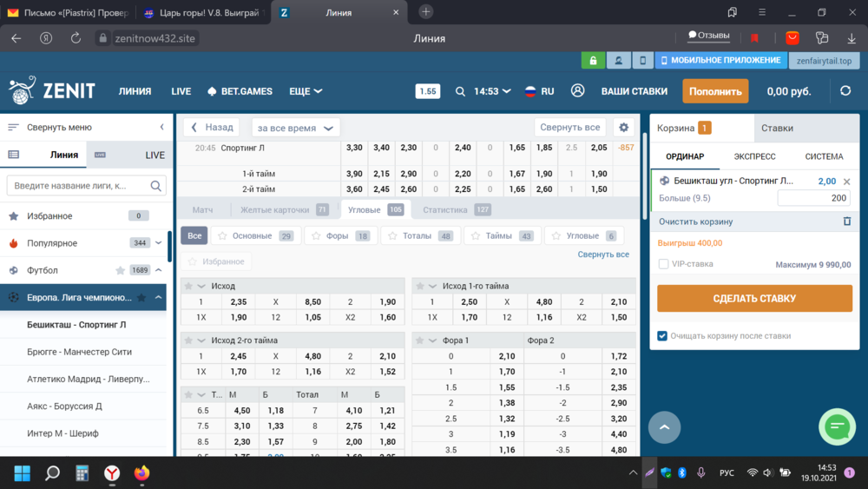Viewport: 868px width, 489px height.
Task: Toggle the 1.55 odds format button
Action: (427, 91)
